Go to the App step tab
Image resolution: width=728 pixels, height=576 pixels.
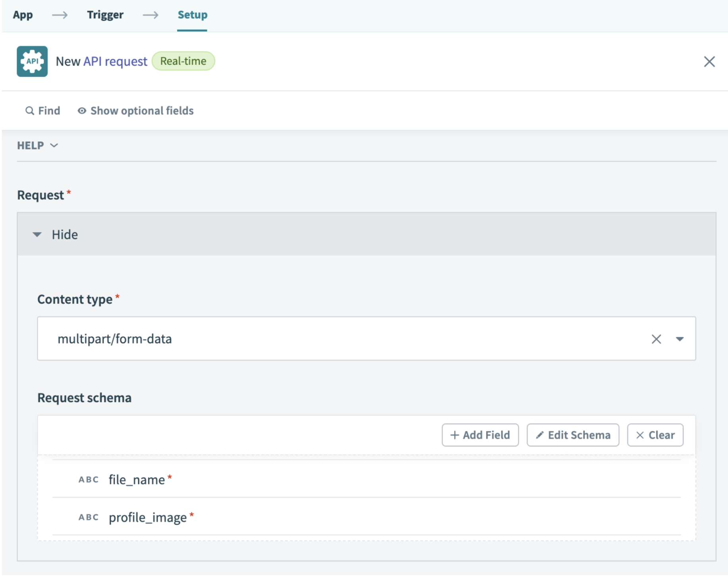(23, 15)
